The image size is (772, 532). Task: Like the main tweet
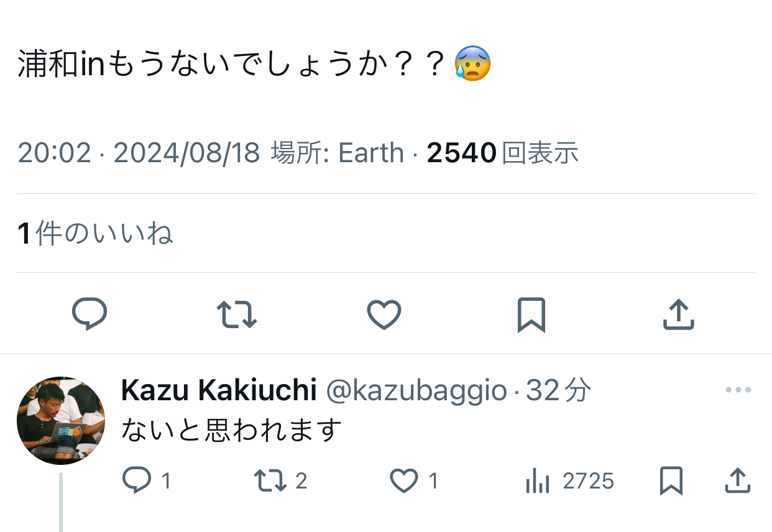point(384,314)
